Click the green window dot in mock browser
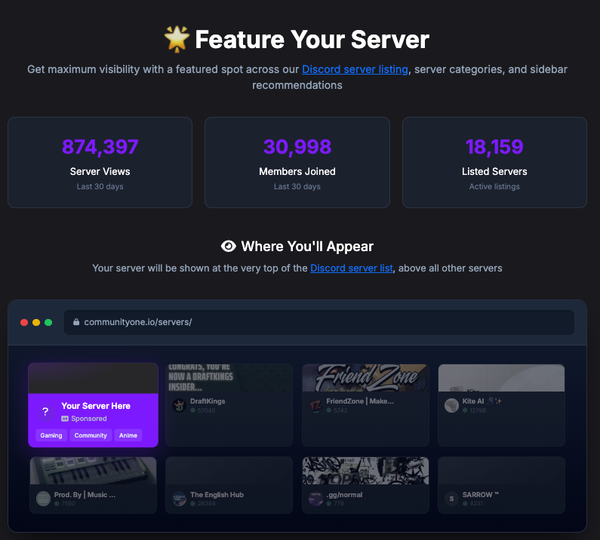 click(48, 322)
